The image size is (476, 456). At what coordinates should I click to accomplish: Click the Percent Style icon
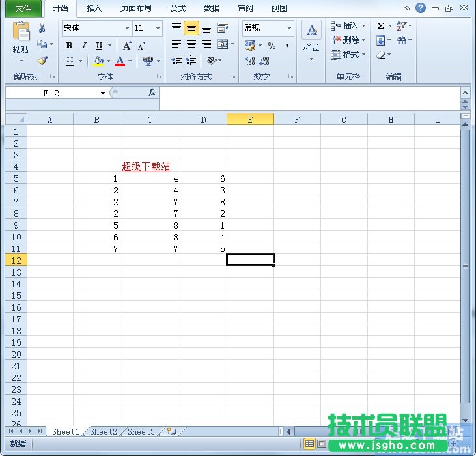[272, 46]
